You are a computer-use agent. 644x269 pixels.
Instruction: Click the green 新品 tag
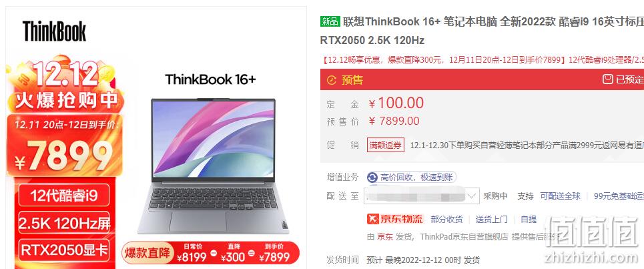click(x=330, y=21)
